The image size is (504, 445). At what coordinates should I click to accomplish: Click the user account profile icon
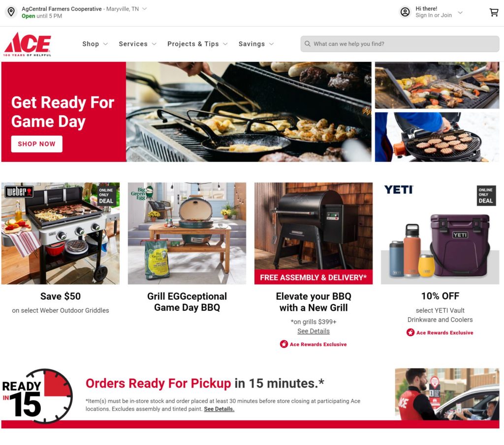coord(405,12)
